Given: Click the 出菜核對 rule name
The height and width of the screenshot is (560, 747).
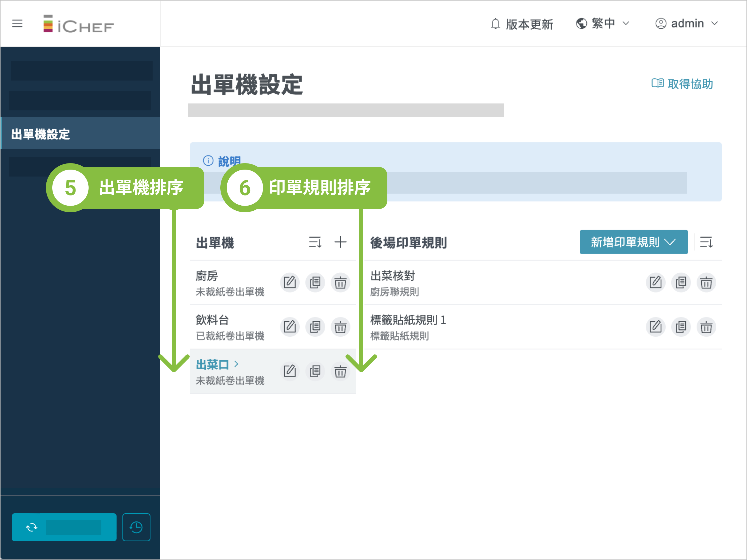Looking at the screenshot, I should click(392, 276).
